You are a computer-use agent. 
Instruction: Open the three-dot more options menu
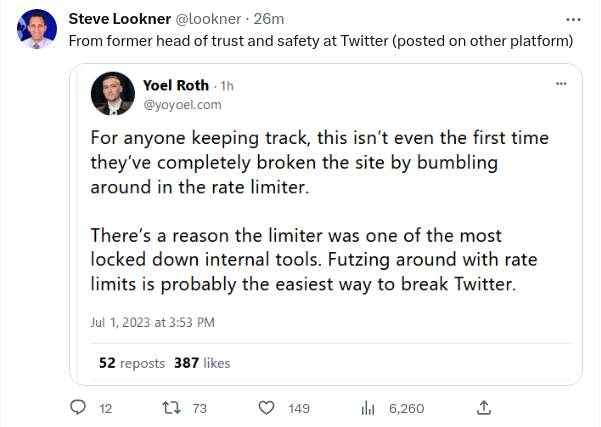[573, 19]
